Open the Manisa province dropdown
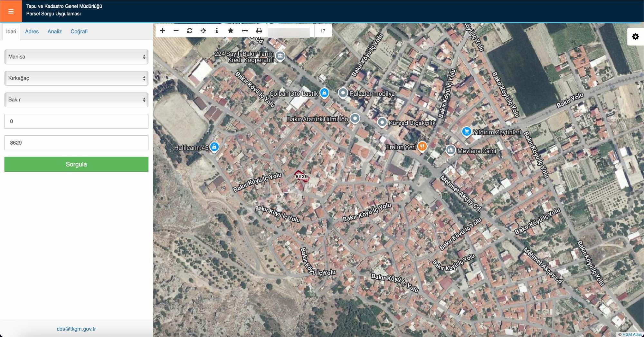 (76, 57)
